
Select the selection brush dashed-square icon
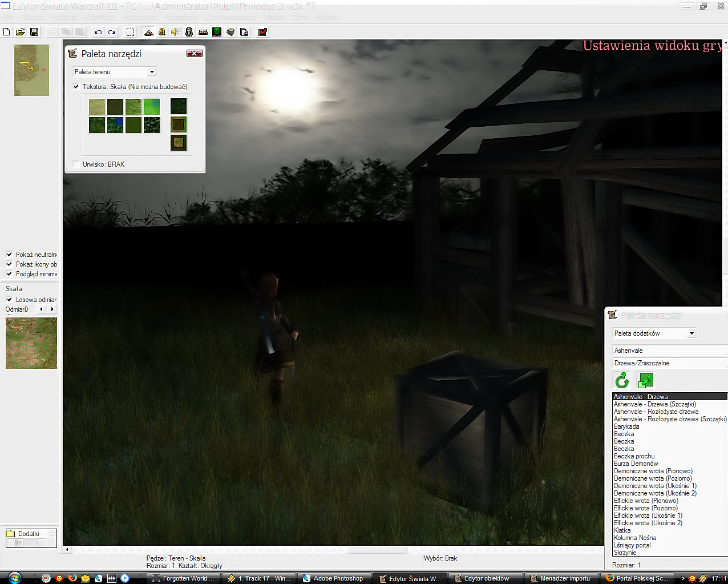point(130,32)
